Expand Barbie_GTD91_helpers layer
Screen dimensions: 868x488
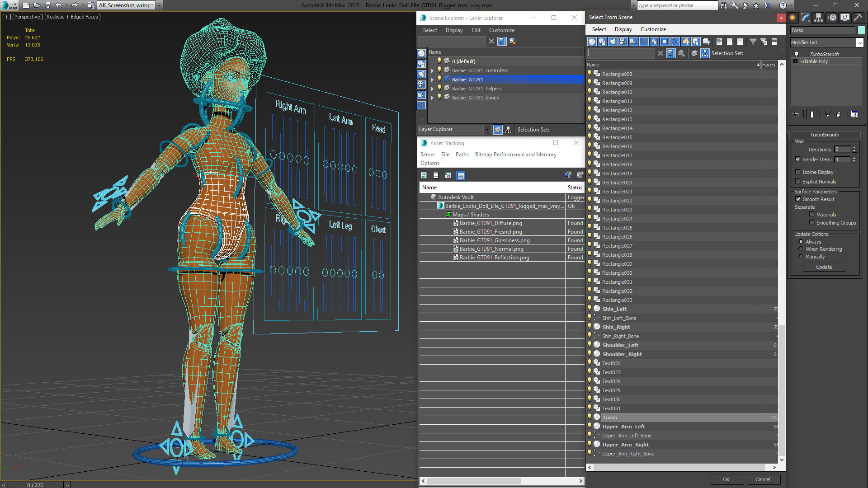coord(432,89)
